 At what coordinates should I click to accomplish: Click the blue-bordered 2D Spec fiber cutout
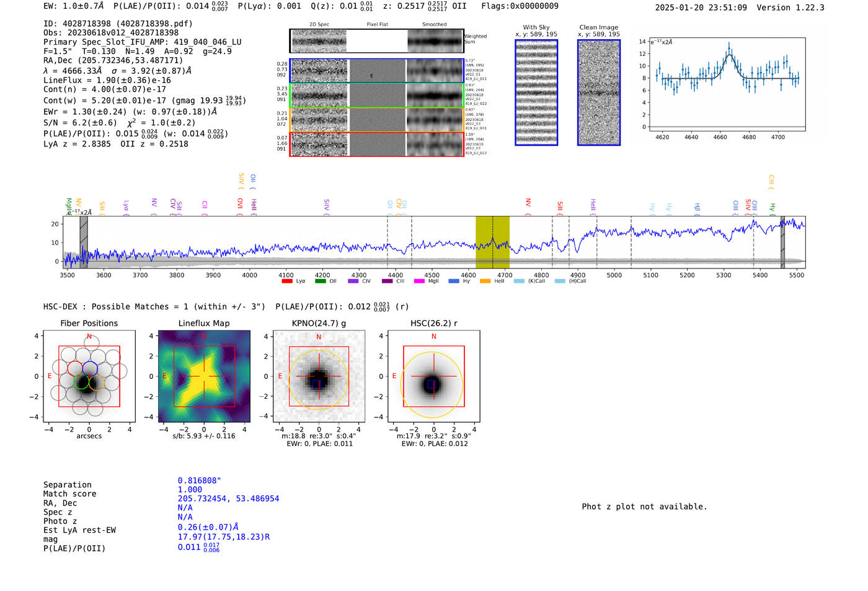pos(319,71)
